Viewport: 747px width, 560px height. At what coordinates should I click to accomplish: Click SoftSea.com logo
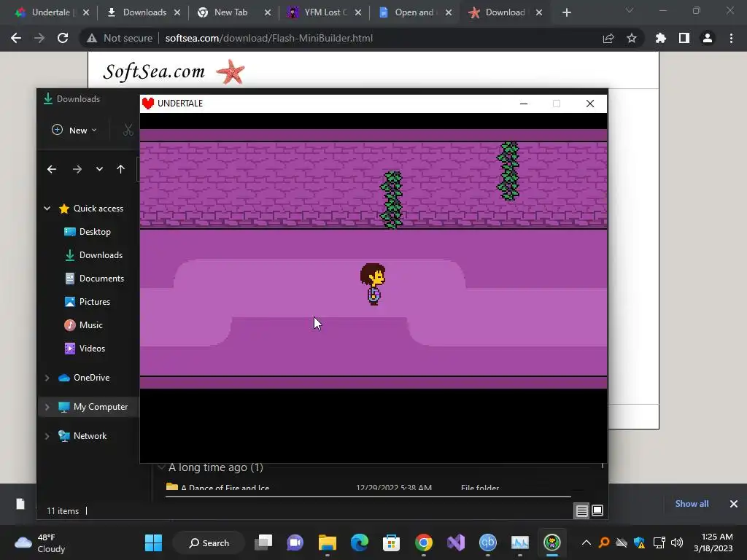[174, 71]
